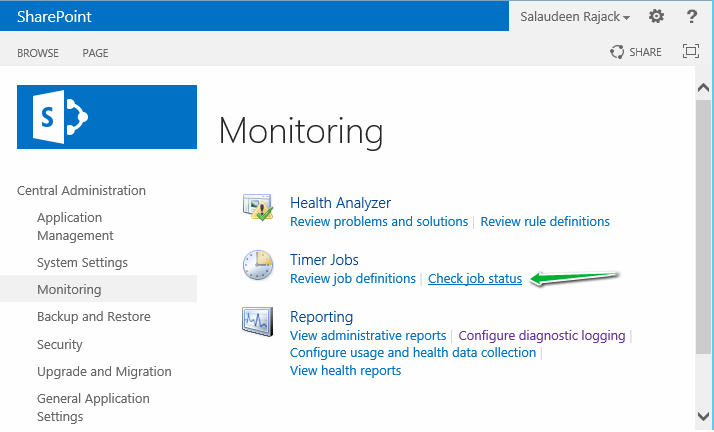Click the Health Analyzer heading link
The height and width of the screenshot is (432, 714).
(340, 203)
